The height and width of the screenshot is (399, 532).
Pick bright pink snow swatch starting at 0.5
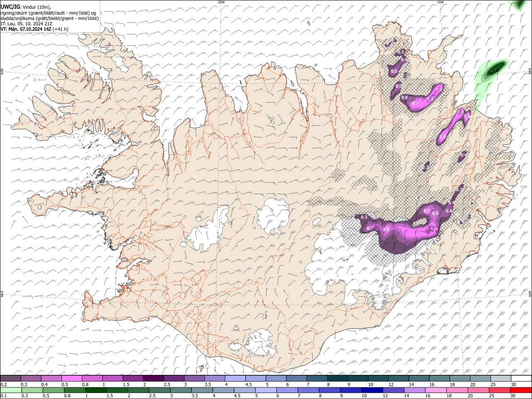[71, 378]
